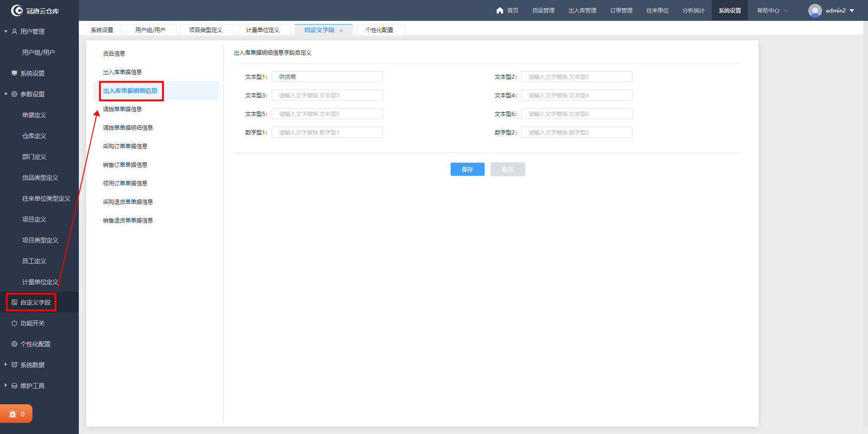Click the 文本型1 input containing 供货商
This screenshot has width=868, height=434.
click(x=327, y=77)
